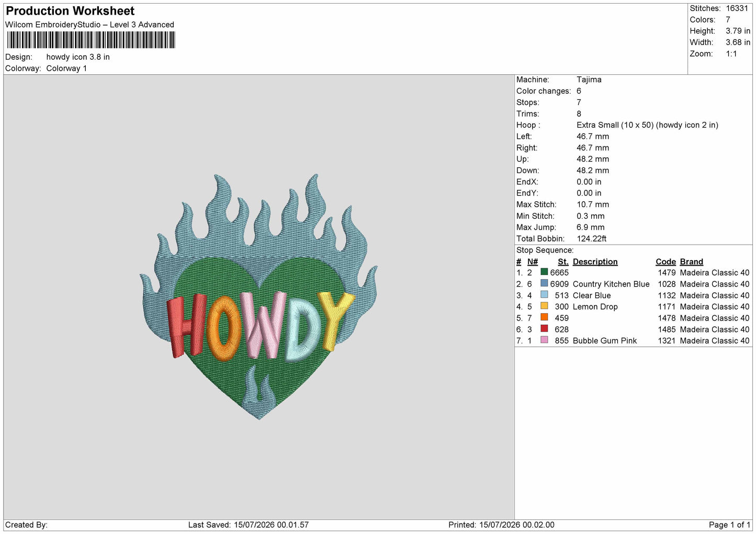Click thread code 1479 in first row
The height and width of the screenshot is (534, 756).
click(667, 272)
